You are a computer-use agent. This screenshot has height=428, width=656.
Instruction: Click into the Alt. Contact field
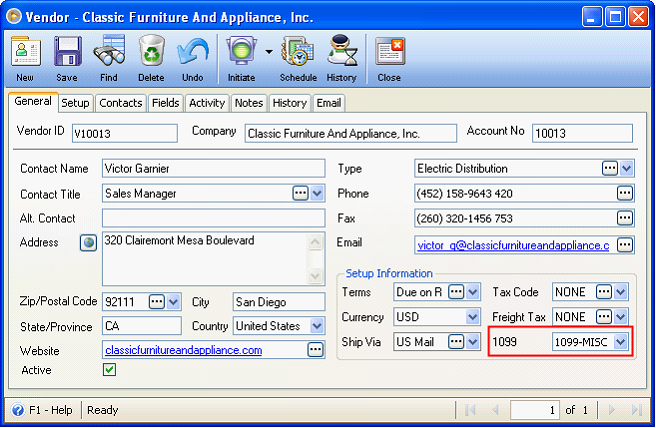point(213,218)
